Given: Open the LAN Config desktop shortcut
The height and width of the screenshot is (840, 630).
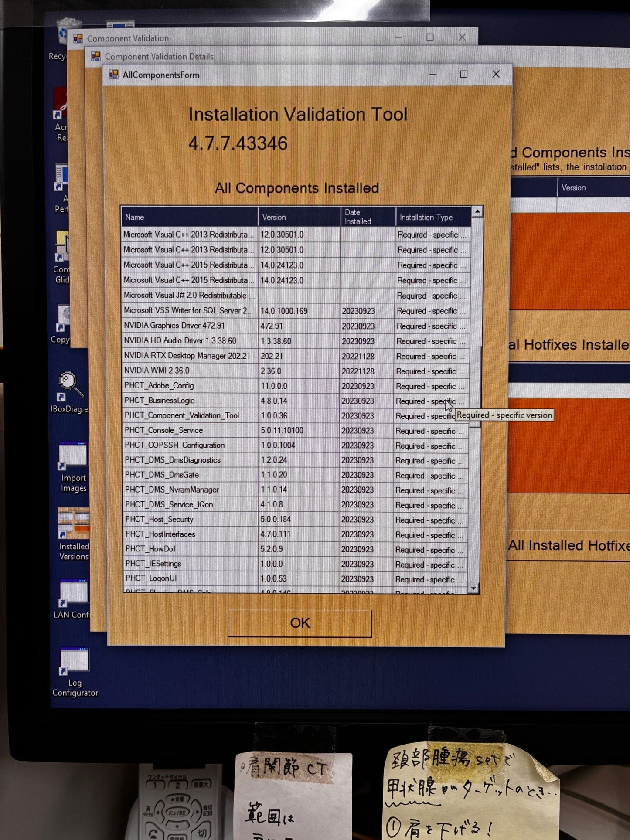Looking at the screenshot, I should [73, 599].
